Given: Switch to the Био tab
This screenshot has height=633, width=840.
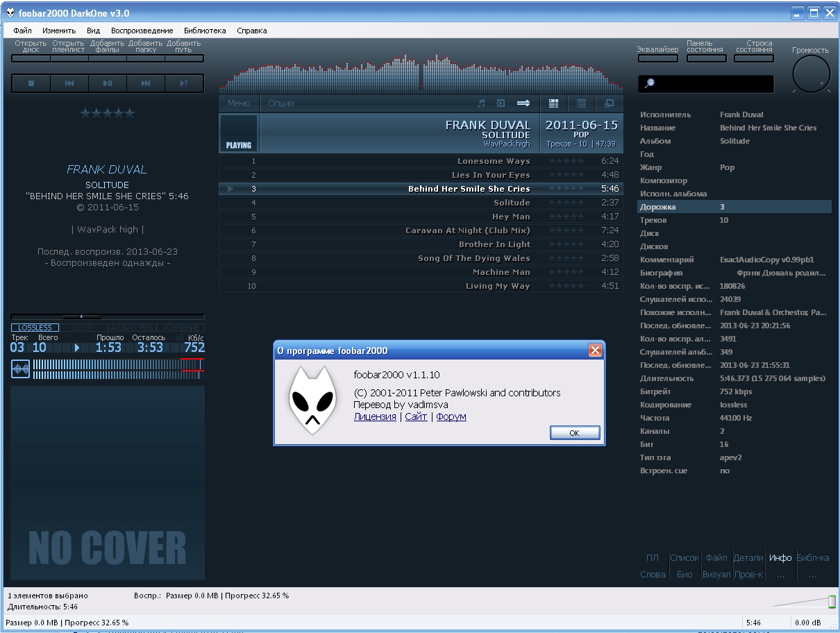Looking at the screenshot, I should click(684, 574).
